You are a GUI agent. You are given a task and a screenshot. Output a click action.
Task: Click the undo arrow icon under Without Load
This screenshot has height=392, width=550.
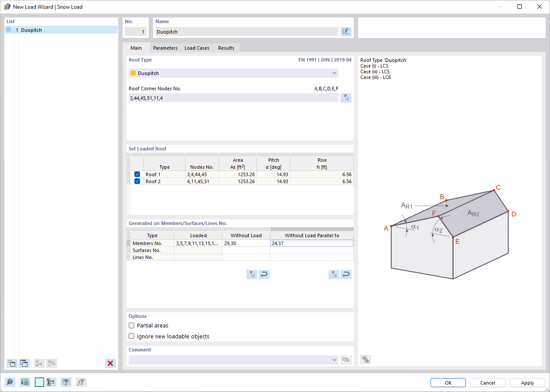coord(264,274)
